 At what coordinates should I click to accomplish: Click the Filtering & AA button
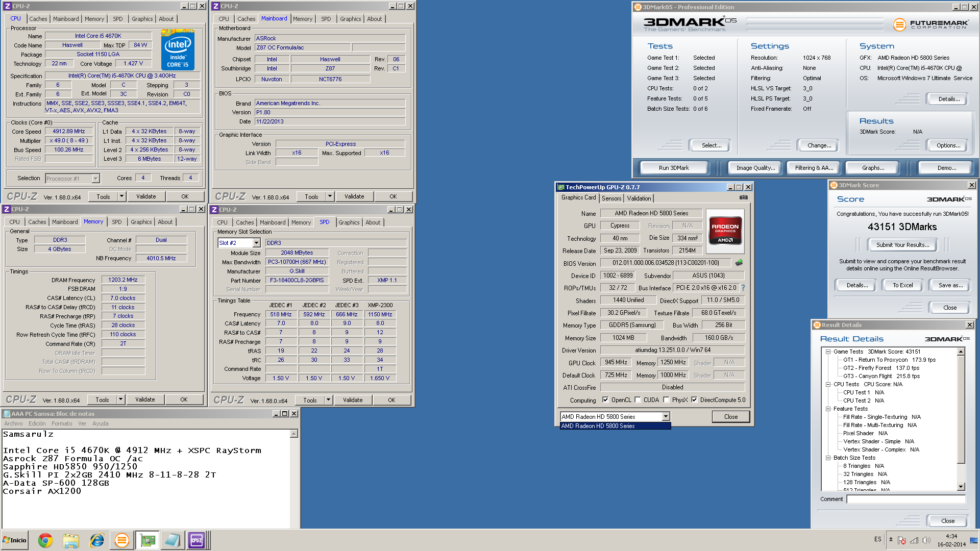coord(814,168)
